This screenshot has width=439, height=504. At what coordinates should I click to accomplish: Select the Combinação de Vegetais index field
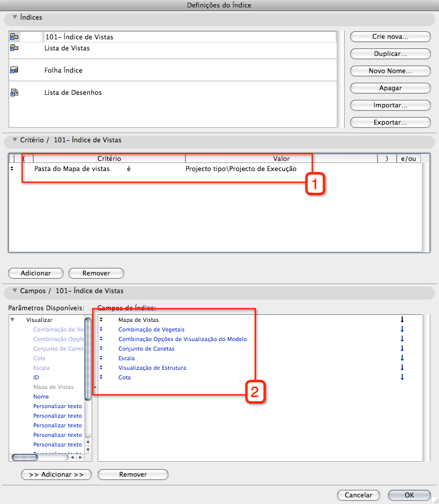click(x=151, y=329)
